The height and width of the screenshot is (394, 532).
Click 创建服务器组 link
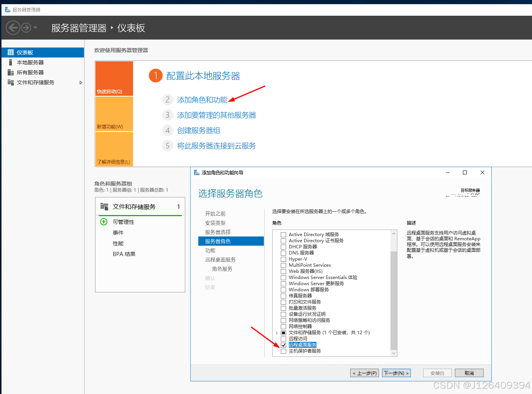[x=199, y=131]
